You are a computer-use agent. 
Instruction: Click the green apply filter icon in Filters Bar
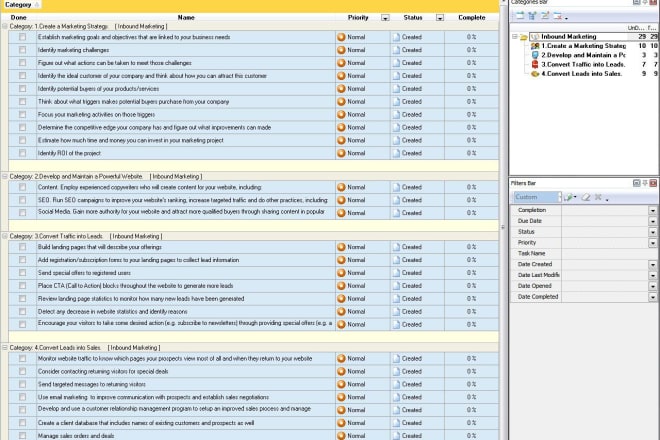coord(569,197)
